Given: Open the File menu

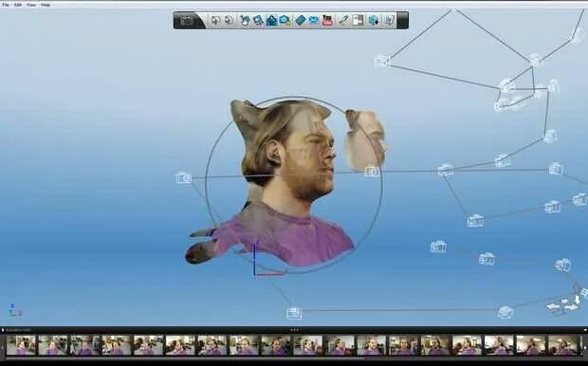Looking at the screenshot, I should click(6, 5).
